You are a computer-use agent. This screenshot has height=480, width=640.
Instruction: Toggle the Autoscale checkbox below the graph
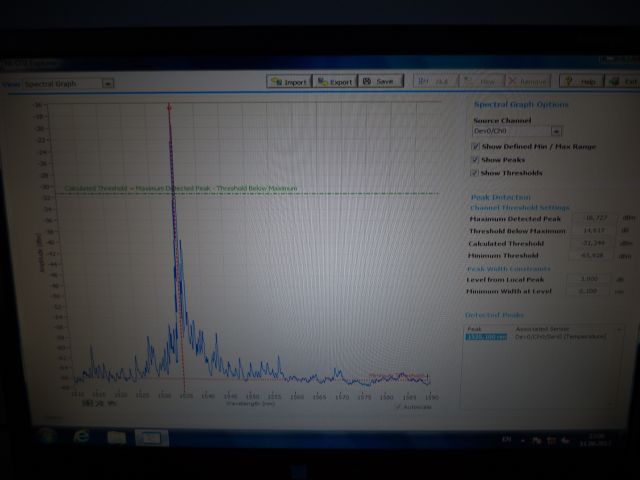point(398,407)
